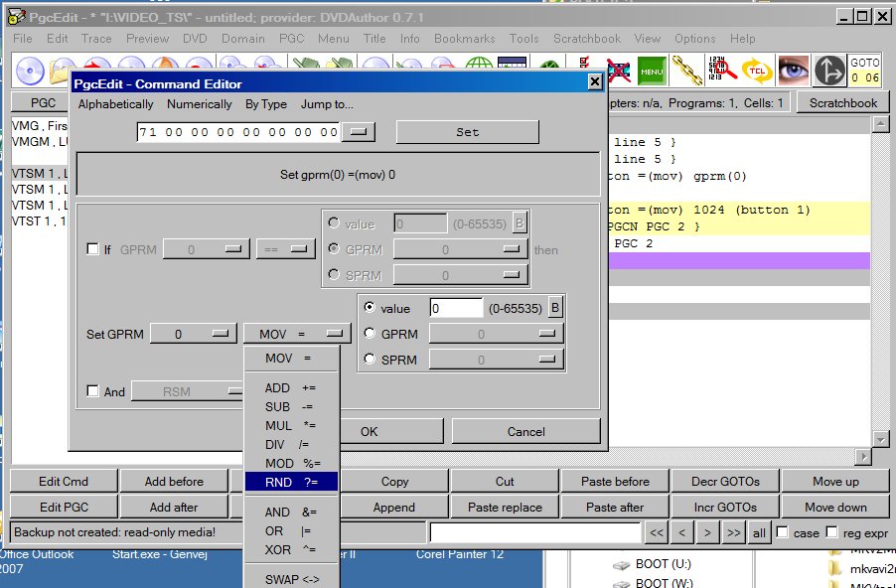The width and height of the screenshot is (896, 588).
Task: Choose XOR ^= from the operation list
Action: coord(291,549)
